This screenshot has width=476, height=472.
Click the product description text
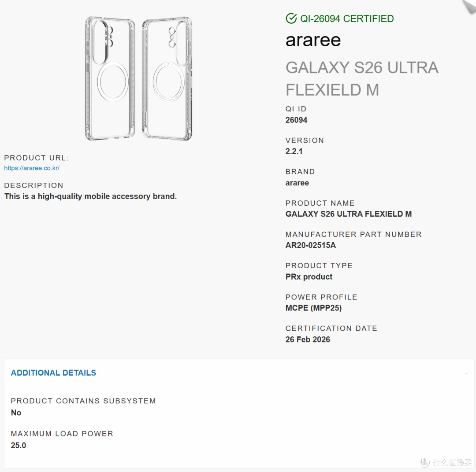pyautogui.click(x=90, y=196)
